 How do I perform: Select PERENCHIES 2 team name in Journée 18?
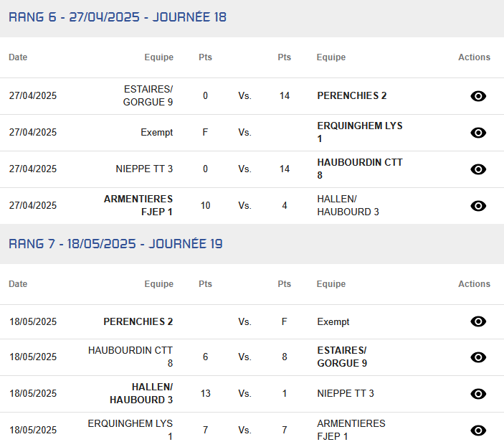pos(351,96)
